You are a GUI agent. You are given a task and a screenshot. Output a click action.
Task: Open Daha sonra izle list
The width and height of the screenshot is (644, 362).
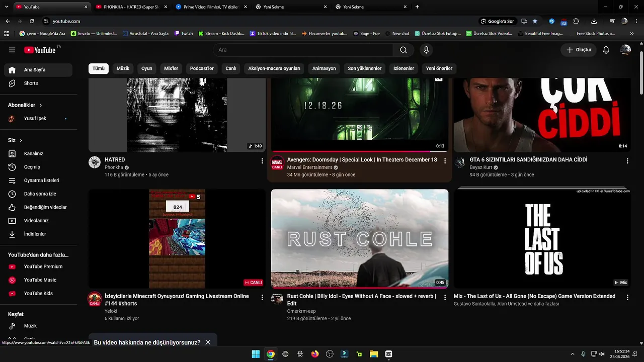pos(38,194)
